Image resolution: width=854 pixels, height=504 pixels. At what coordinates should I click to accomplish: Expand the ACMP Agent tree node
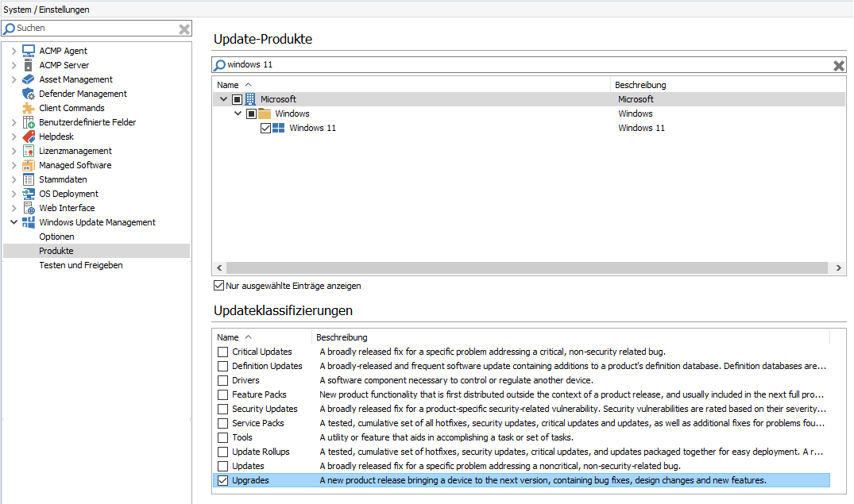pyautogui.click(x=14, y=51)
